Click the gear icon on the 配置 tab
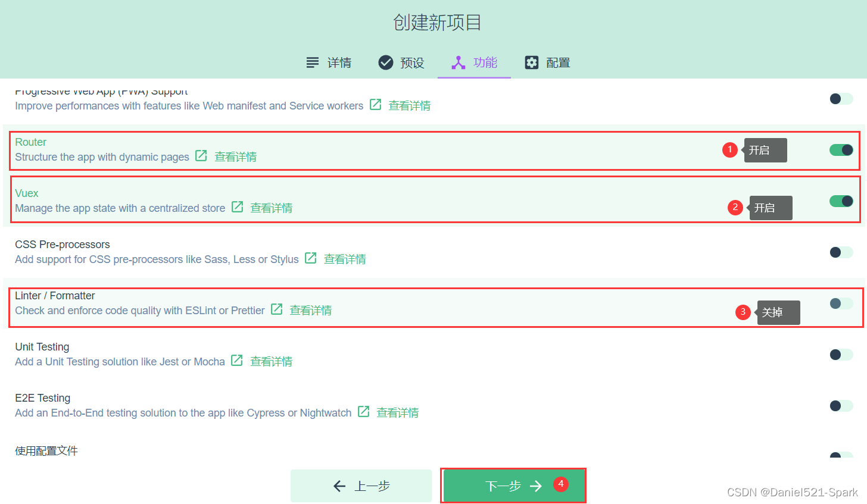This screenshot has width=867, height=504. pyautogui.click(x=532, y=62)
